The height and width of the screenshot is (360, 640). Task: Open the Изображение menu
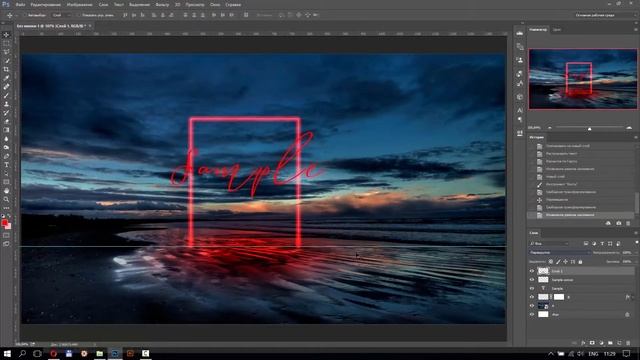click(x=79, y=5)
